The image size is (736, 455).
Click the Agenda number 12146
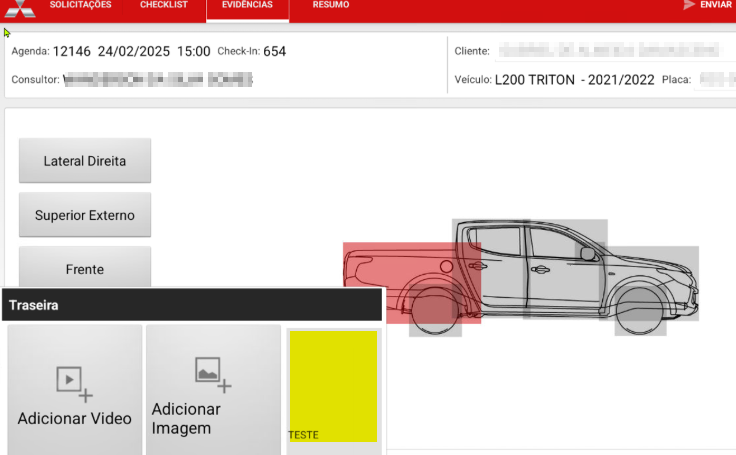(x=72, y=51)
